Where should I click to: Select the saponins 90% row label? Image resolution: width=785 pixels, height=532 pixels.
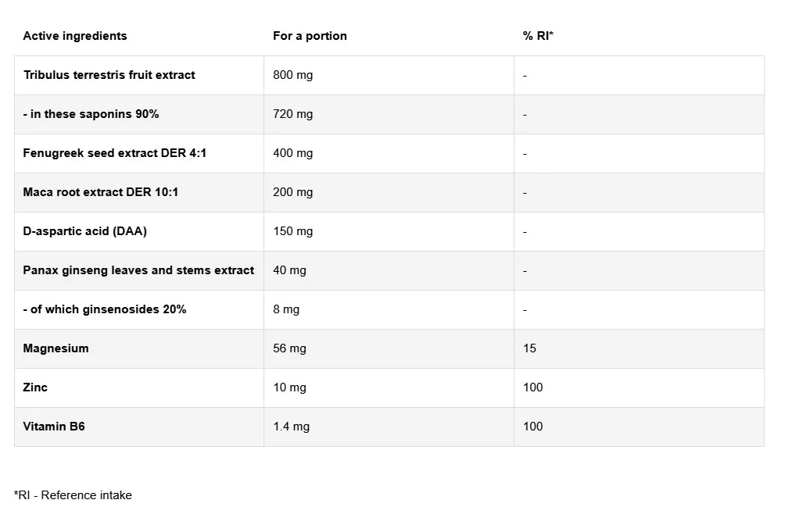[x=91, y=114]
